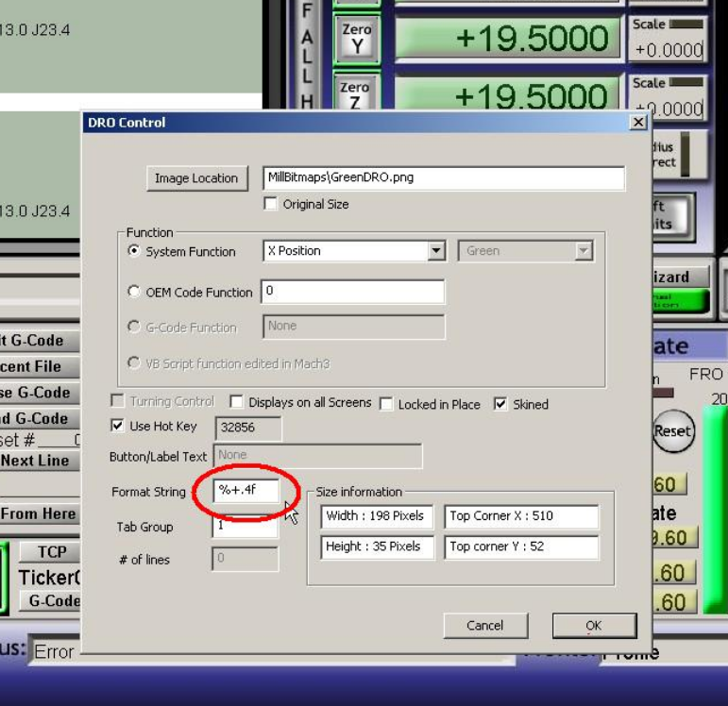The image size is (728, 706).
Task: Close the DRO Control dialog
Action: click(638, 123)
